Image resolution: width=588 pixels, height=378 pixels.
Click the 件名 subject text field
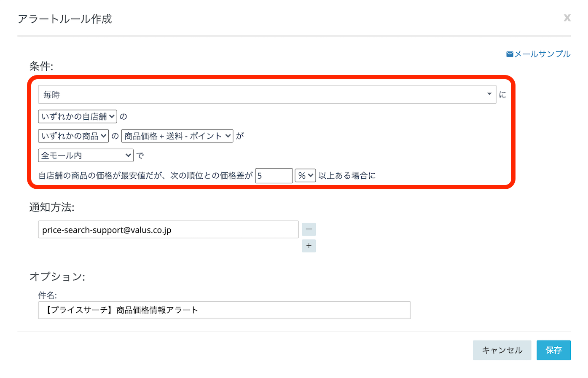[x=224, y=310]
